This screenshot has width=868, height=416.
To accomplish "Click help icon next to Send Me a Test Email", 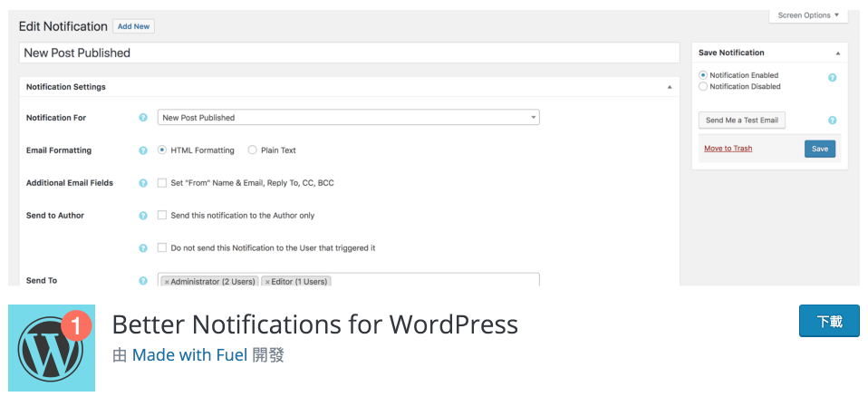I will 832,121.
